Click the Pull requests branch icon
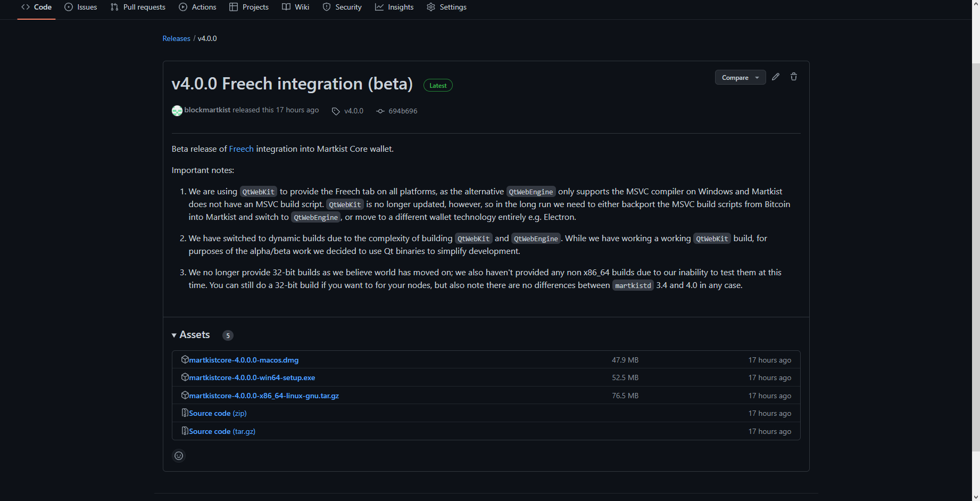 point(114,7)
